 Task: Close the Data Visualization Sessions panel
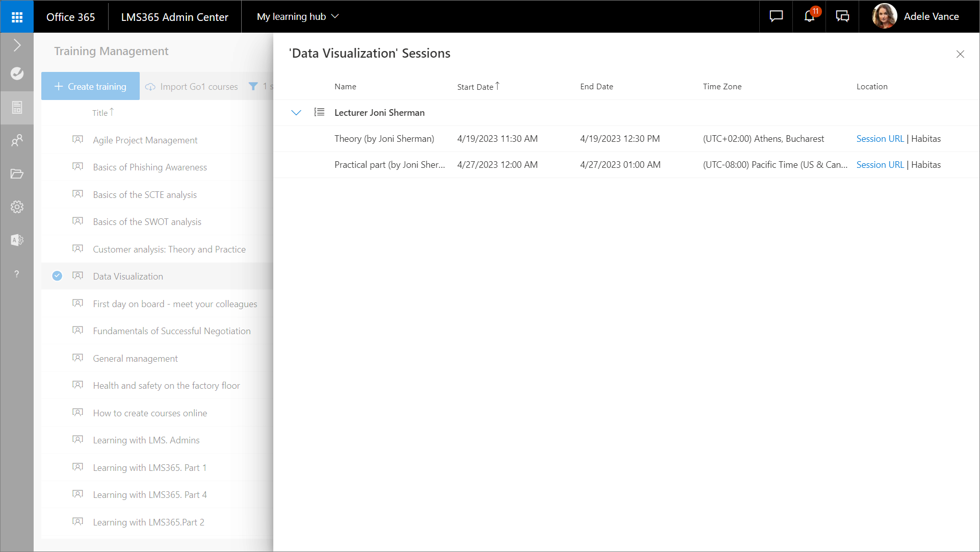(x=960, y=54)
